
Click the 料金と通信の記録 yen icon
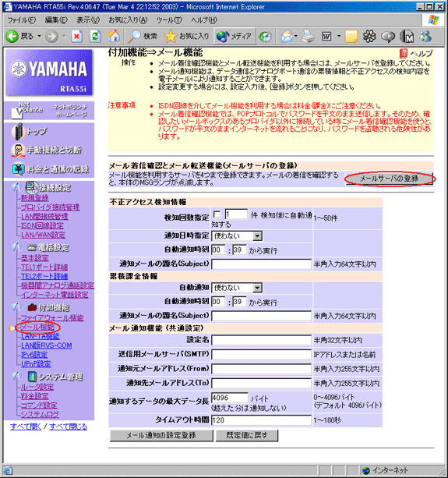coord(18,169)
